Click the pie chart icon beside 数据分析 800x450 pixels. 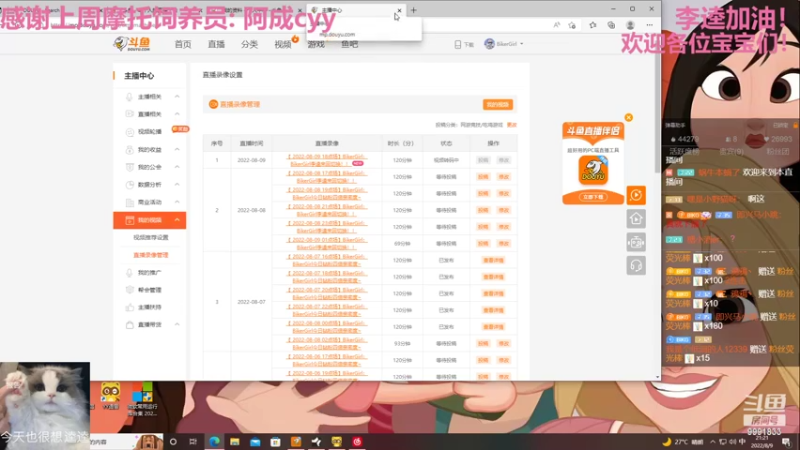click(x=129, y=184)
